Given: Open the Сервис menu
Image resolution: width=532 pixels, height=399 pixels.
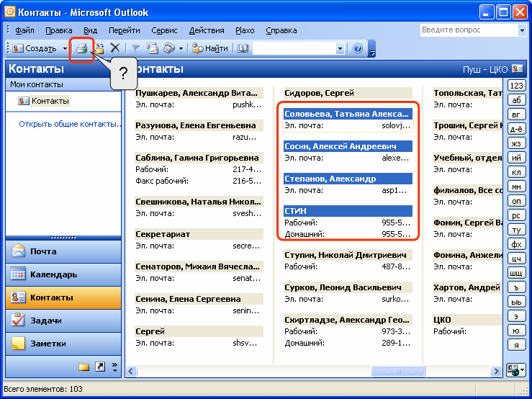Looking at the screenshot, I should tap(164, 30).
